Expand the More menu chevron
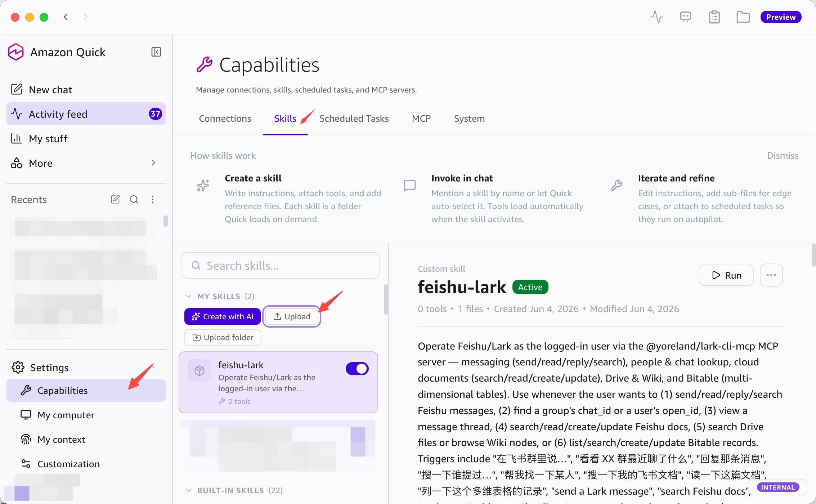The image size is (816, 504). tap(153, 163)
